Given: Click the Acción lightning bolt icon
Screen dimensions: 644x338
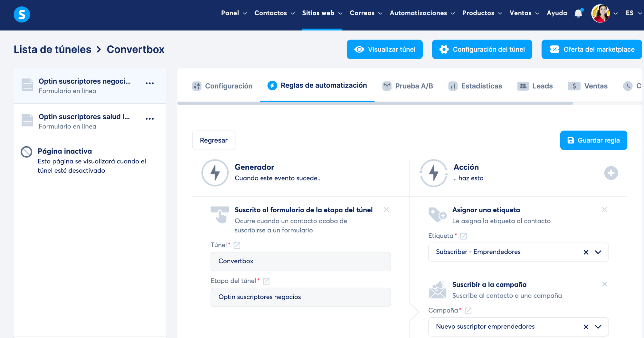Looking at the screenshot, I should (x=434, y=173).
